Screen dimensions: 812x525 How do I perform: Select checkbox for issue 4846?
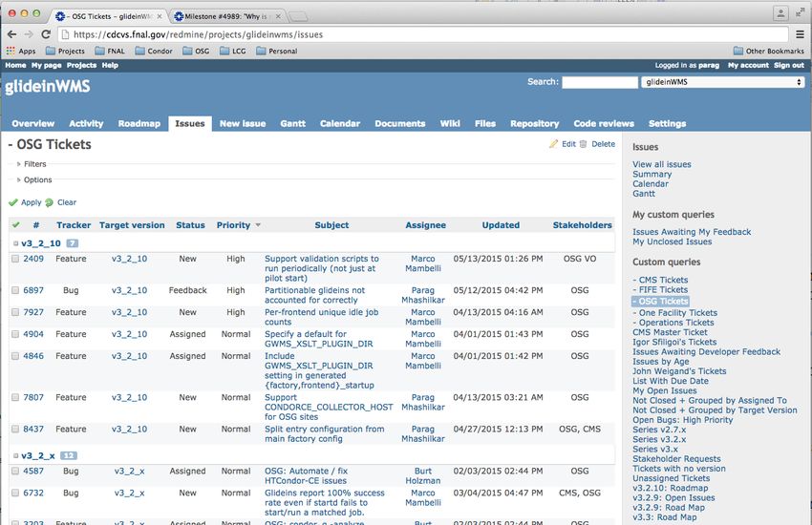[x=15, y=356]
